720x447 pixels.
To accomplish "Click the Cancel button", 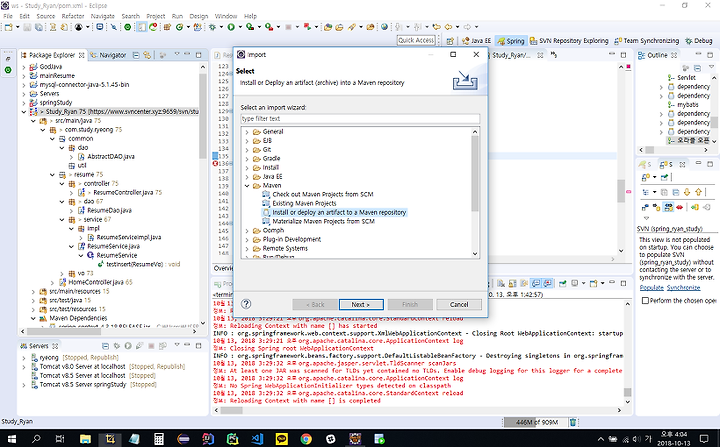I will [x=459, y=305].
